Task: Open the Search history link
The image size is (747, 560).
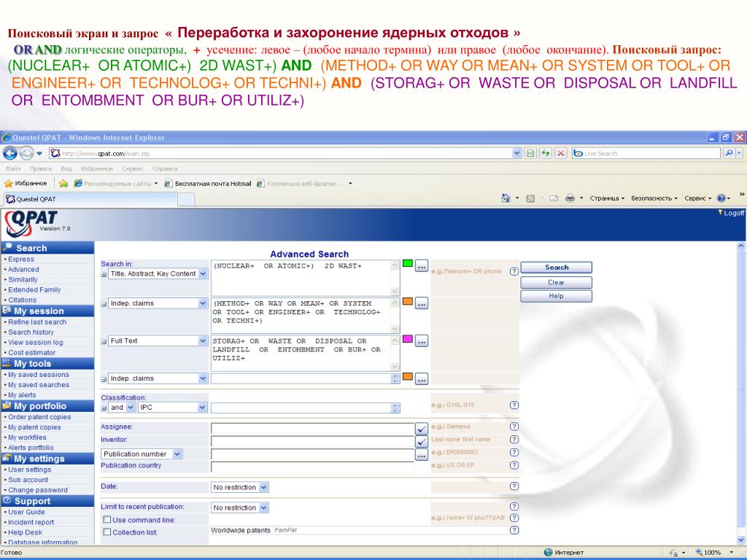Action: click(x=31, y=332)
